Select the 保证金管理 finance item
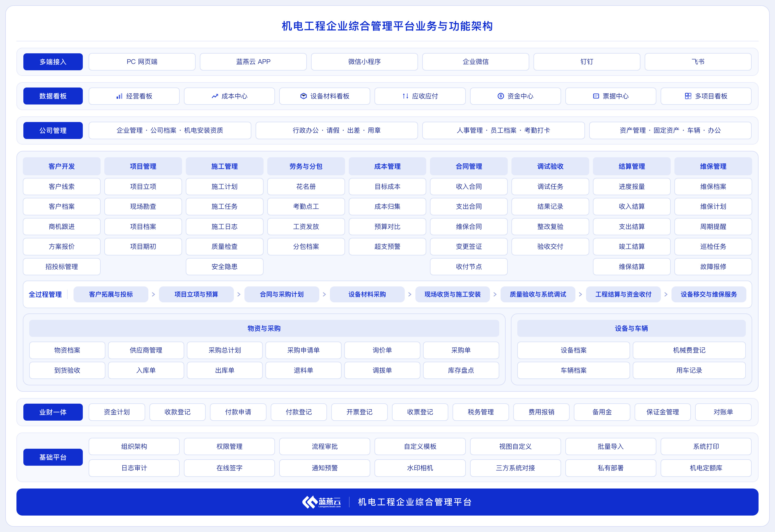The height and width of the screenshot is (532, 775). [x=662, y=412]
